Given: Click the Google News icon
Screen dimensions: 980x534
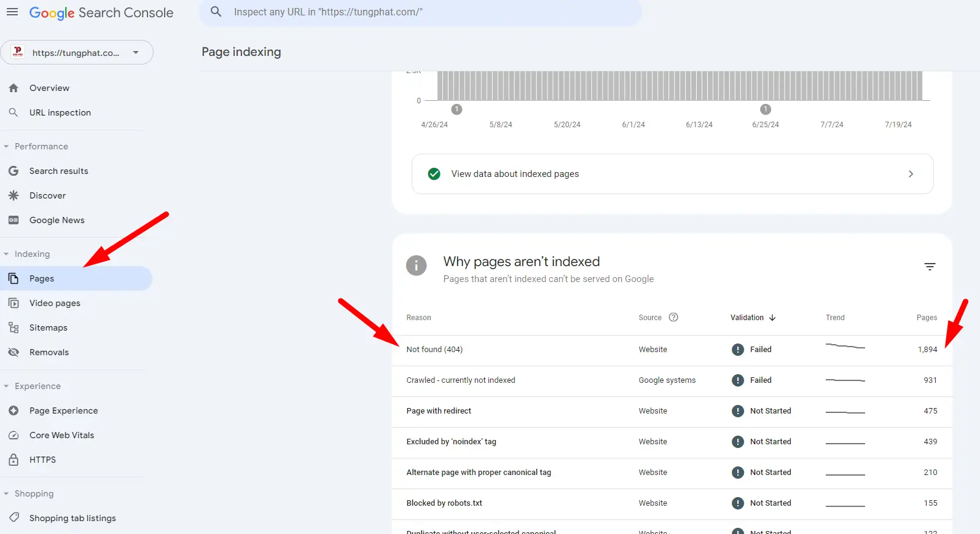Looking at the screenshot, I should pos(14,220).
